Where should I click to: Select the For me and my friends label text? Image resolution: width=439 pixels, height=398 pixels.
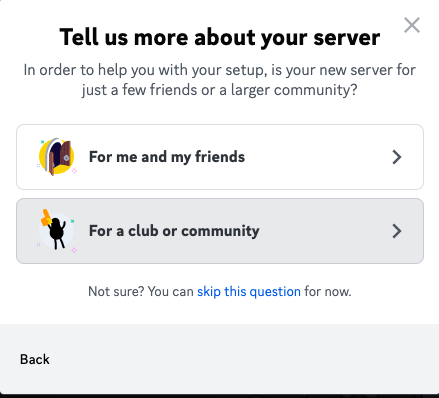click(167, 157)
